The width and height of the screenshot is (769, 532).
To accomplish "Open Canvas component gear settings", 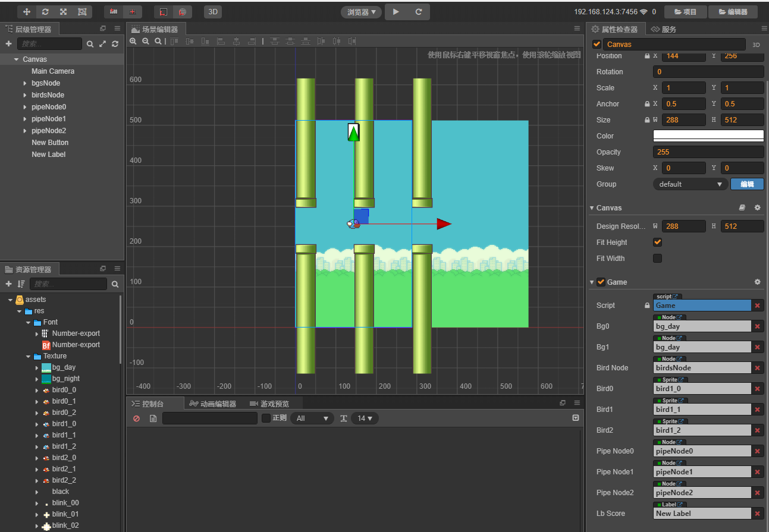I will pos(758,208).
